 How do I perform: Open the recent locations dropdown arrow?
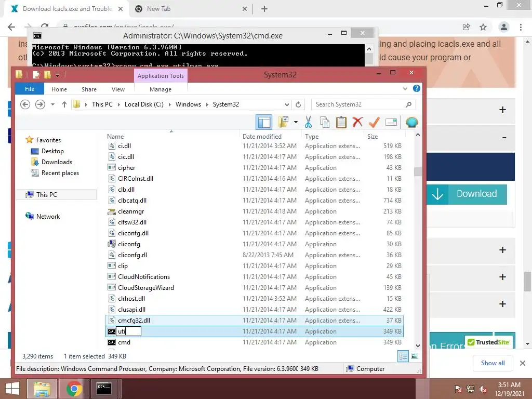tap(52, 104)
